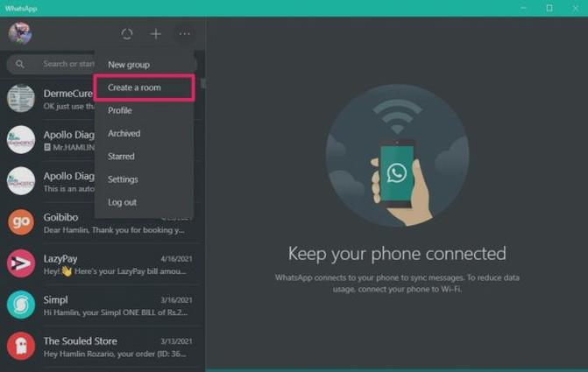Viewport: 588px width, 372px height.
Task: Choose Log out in menu
Action: pyautogui.click(x=144, y=202)
